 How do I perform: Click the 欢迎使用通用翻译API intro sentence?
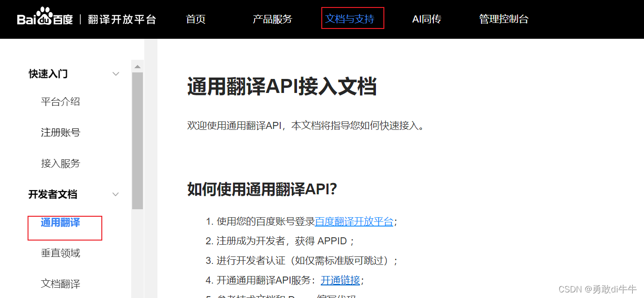(x=306, y=126)
